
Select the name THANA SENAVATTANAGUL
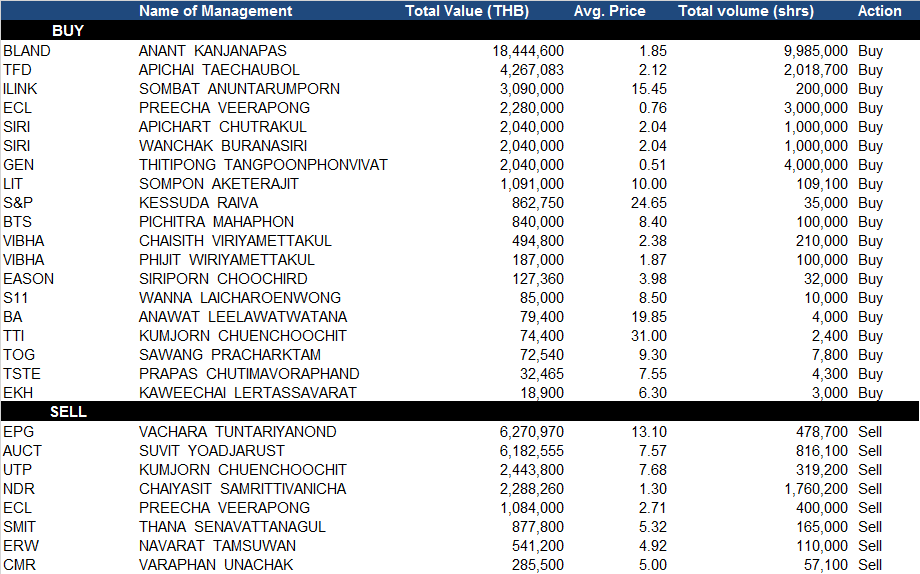[x=232, y=527]
